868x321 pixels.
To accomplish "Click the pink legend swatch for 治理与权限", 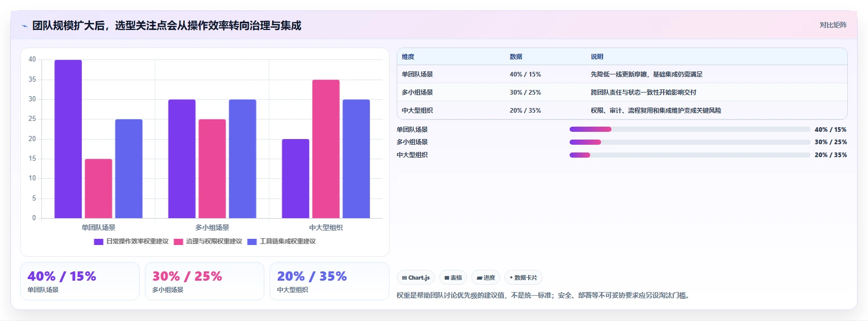I will (x=178, y=241).
